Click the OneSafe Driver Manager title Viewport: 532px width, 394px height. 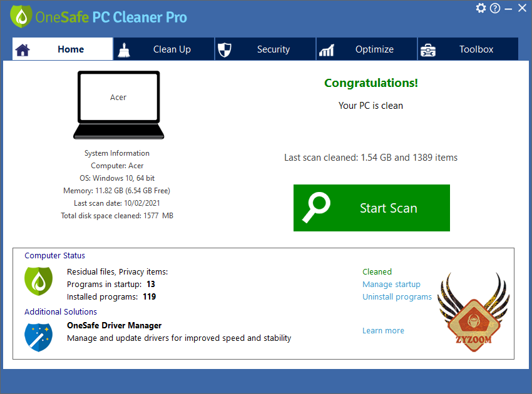114,325
